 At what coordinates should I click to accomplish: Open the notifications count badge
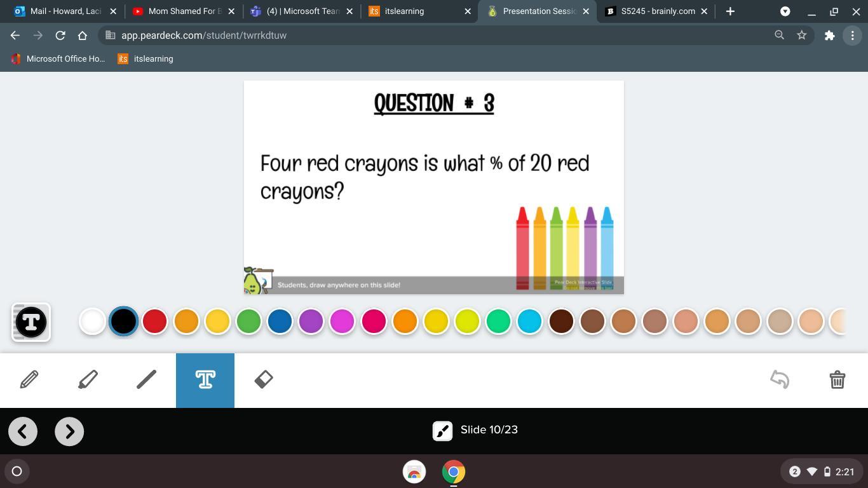[x=794, y=471]
